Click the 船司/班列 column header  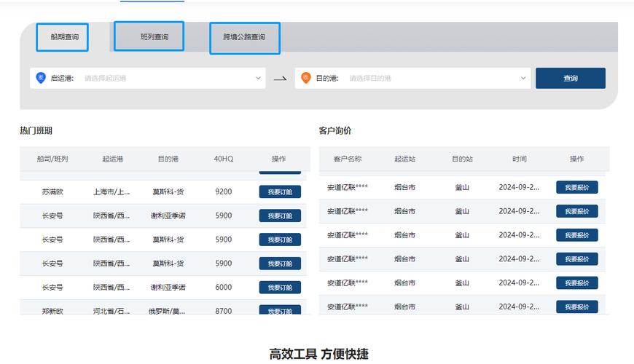pyautogui.click(x=52, y=159)
